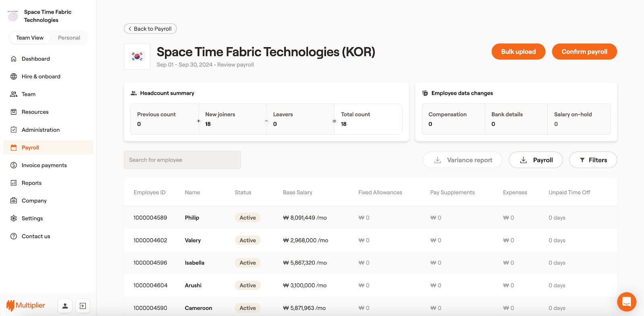Click the Resources sidebar icon

(x=14, y=112)
